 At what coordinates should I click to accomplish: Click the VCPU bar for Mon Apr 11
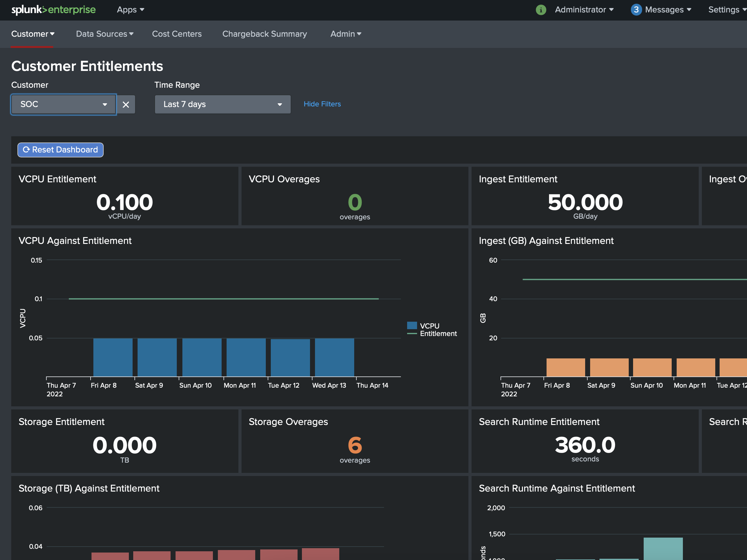(246, 357)
